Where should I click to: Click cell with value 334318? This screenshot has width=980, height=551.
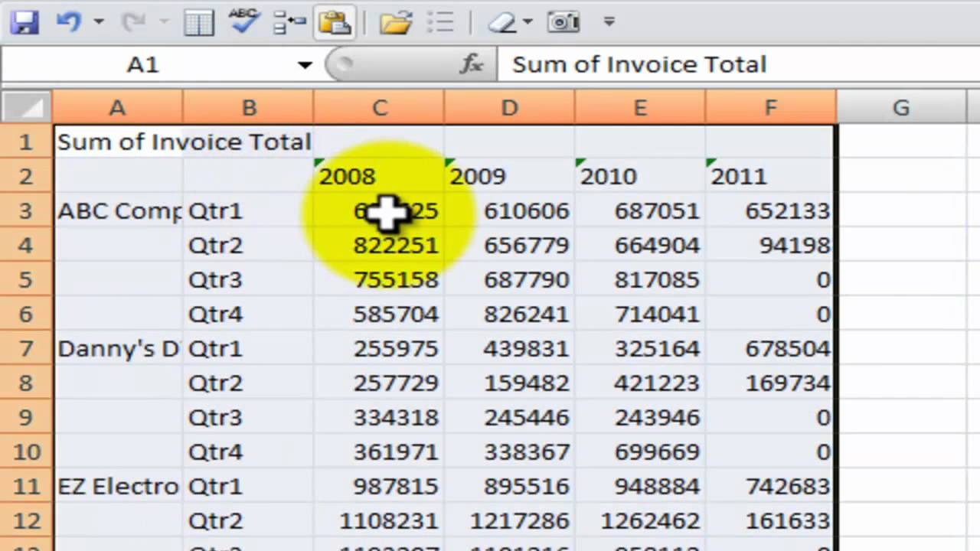(379, 417)
